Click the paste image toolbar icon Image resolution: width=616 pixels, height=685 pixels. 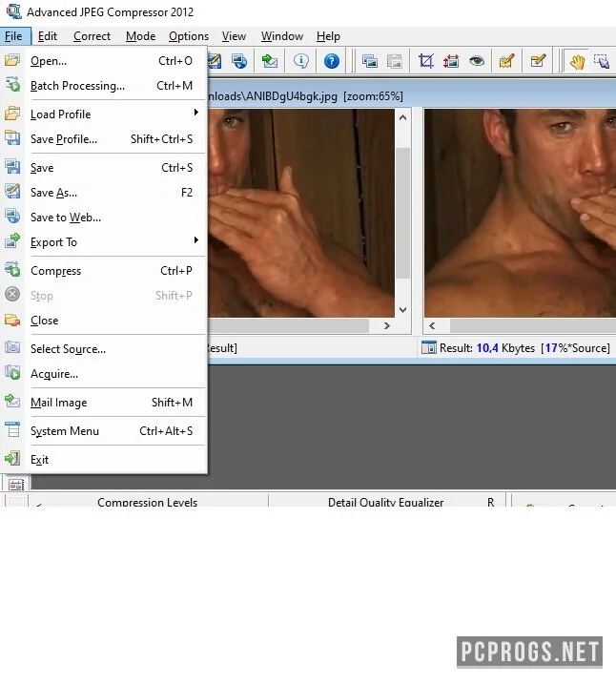(x=395, y=61)
